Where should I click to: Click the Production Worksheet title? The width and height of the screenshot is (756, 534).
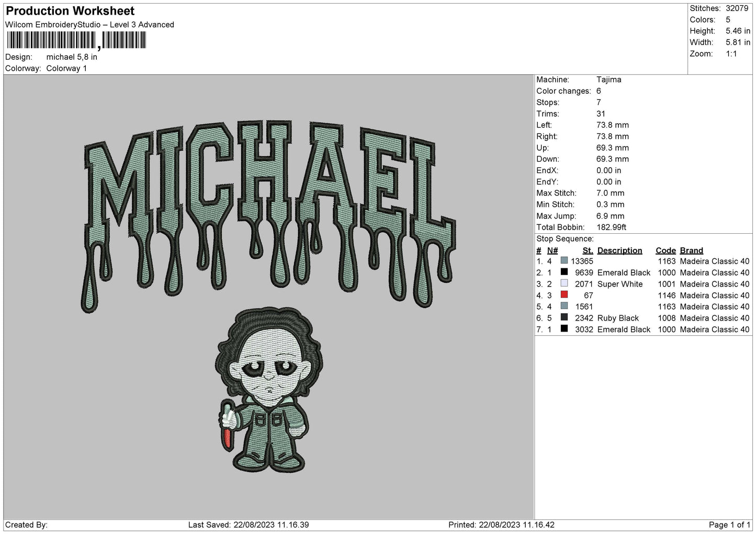70,11
